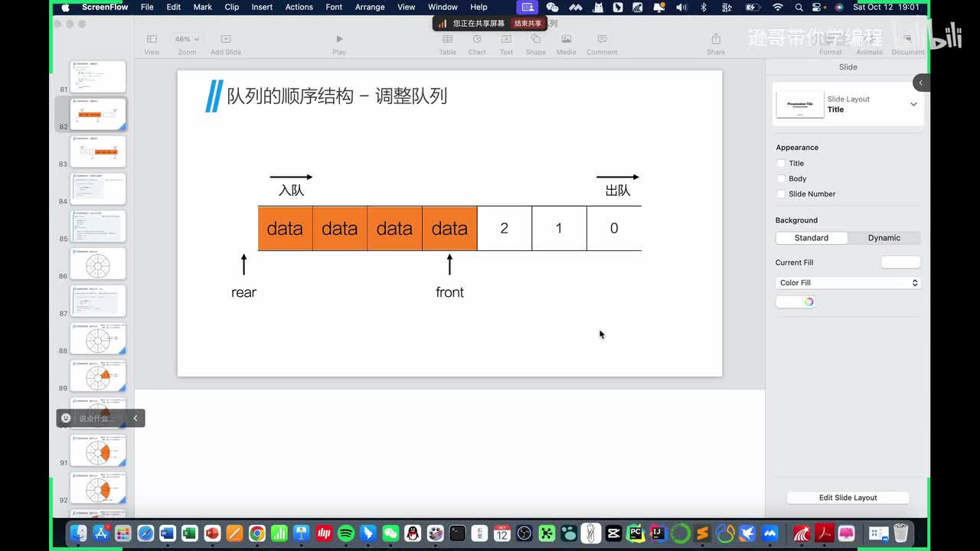Open Spotify from the Dock
980x551 pixels.
346,533
